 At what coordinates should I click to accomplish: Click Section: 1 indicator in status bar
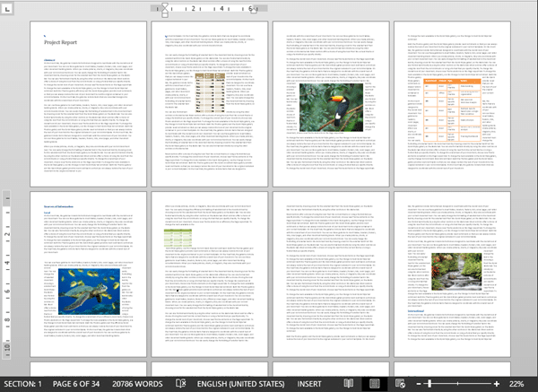[22, 383]
